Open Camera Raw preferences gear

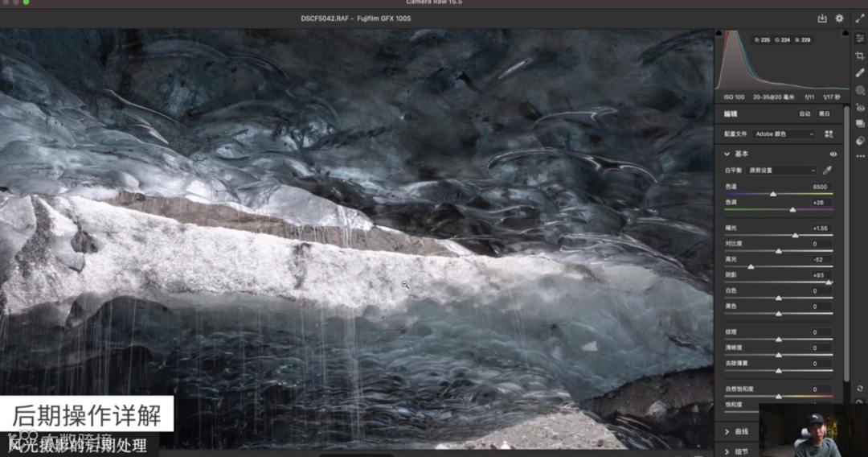[839, 19]
